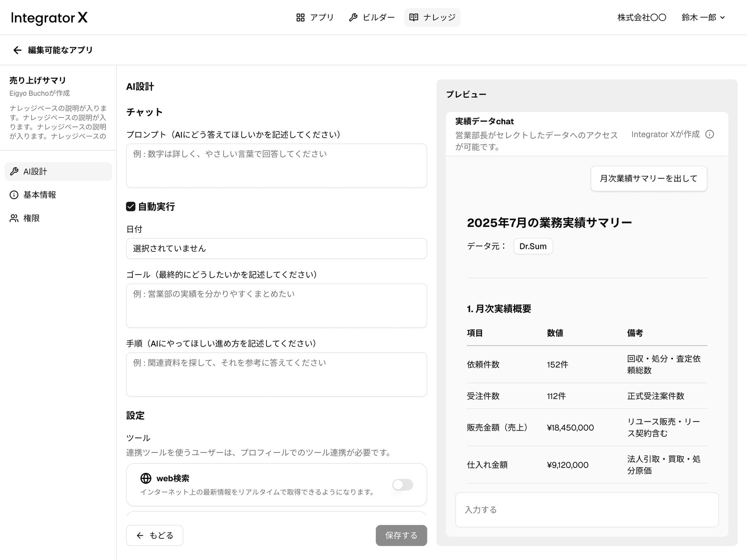Click the info icon beside Integrator Xが作成
747x560 pixels.
click(710, 134)
